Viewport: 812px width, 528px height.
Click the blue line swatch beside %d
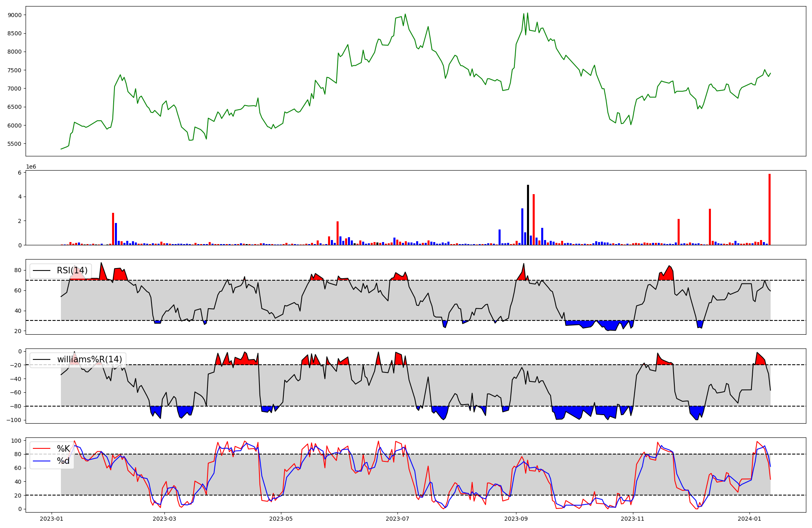coord(41,461)
